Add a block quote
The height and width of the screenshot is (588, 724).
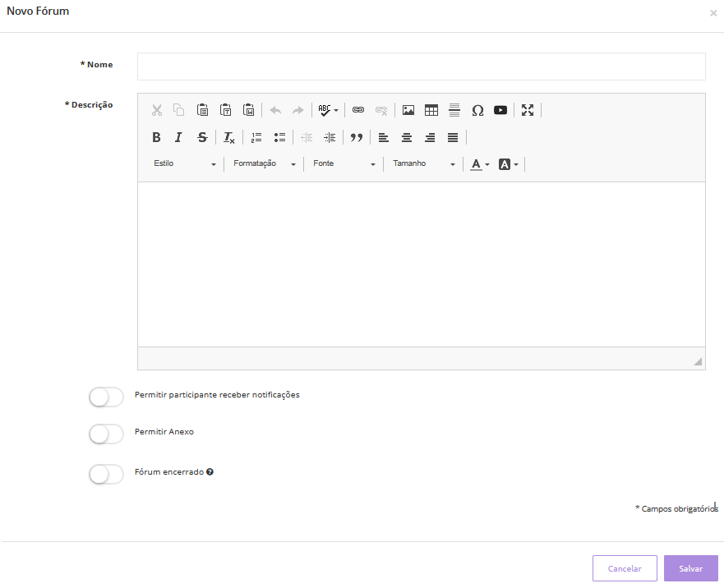[357, 137]
